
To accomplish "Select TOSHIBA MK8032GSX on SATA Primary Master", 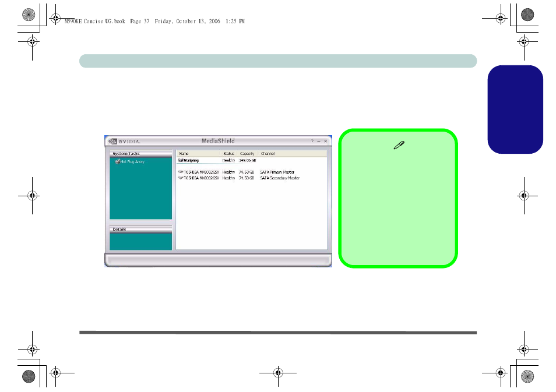I will click(x=202, y=172).
